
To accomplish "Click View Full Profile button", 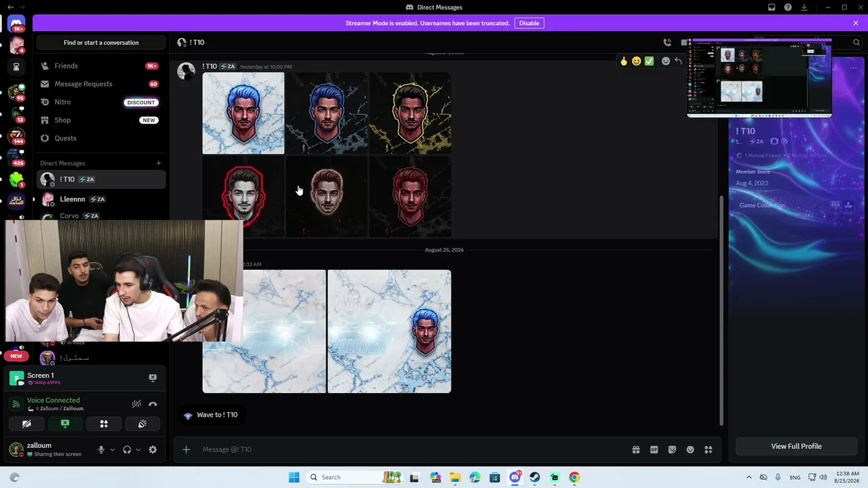I will point(796,446).
